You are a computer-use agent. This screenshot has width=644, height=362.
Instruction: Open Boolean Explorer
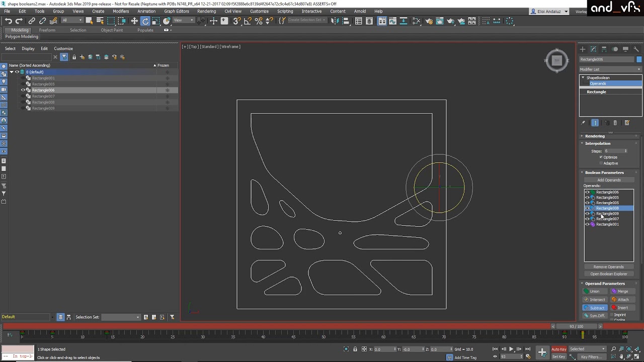pyautogui.click(x=609, y=274)
